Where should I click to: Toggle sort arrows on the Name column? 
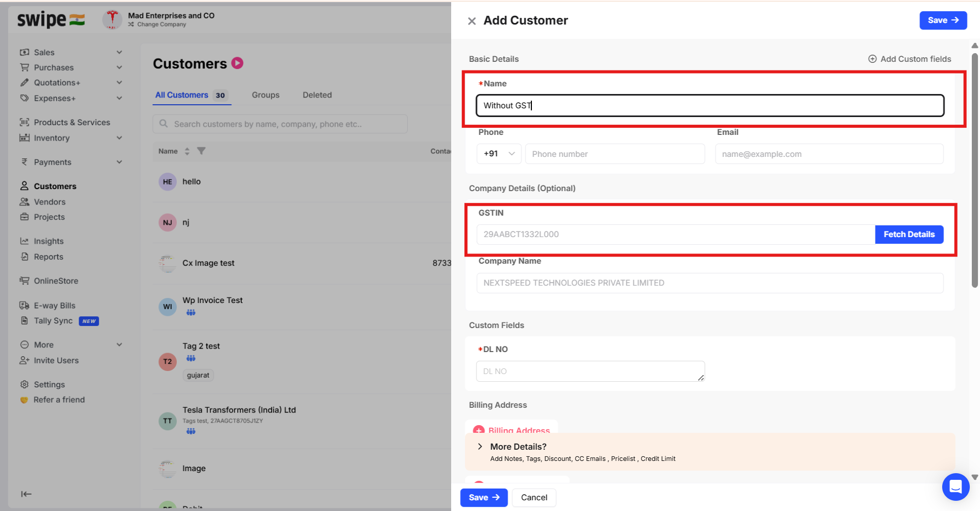187,151
